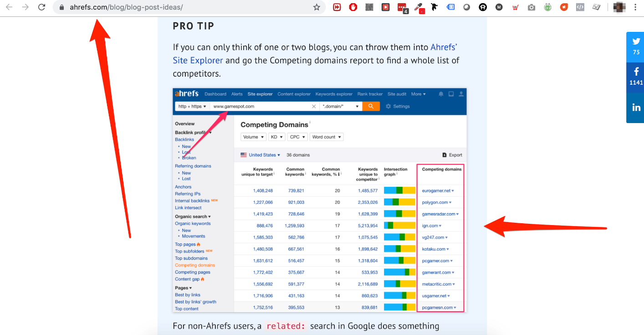
Task: Open the red fast-forward extension
Action: tap(337, 7)
